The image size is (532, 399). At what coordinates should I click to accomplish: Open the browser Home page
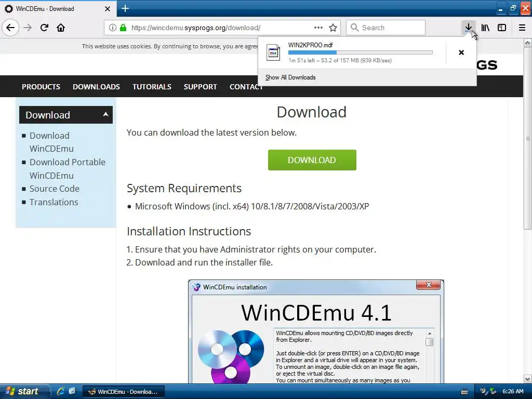pos(61,28)
